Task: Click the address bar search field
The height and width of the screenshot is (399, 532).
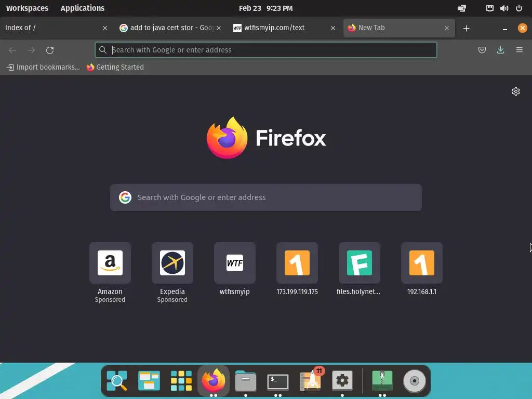Action: [266, 50]
